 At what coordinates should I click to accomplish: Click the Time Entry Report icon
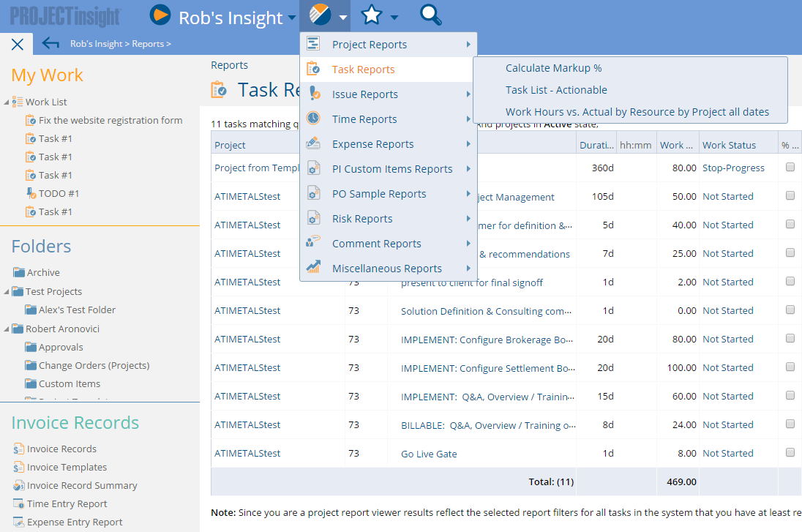point(18,504)
